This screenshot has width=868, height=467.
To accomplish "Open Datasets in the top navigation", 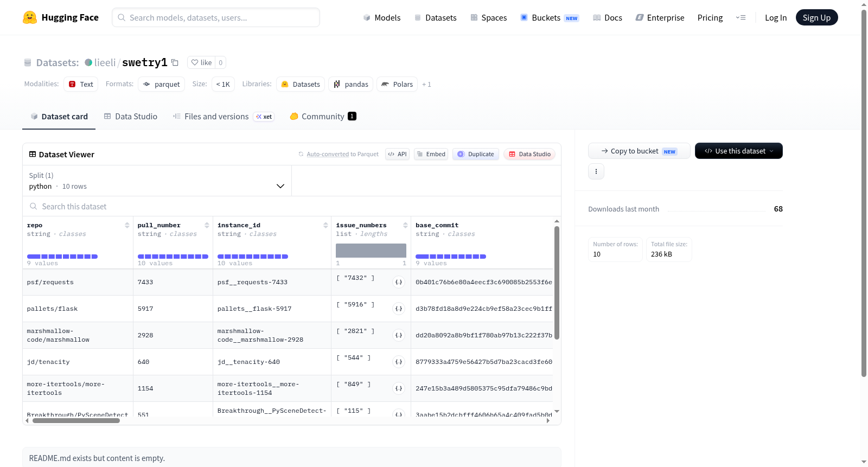I will (436, 18).
